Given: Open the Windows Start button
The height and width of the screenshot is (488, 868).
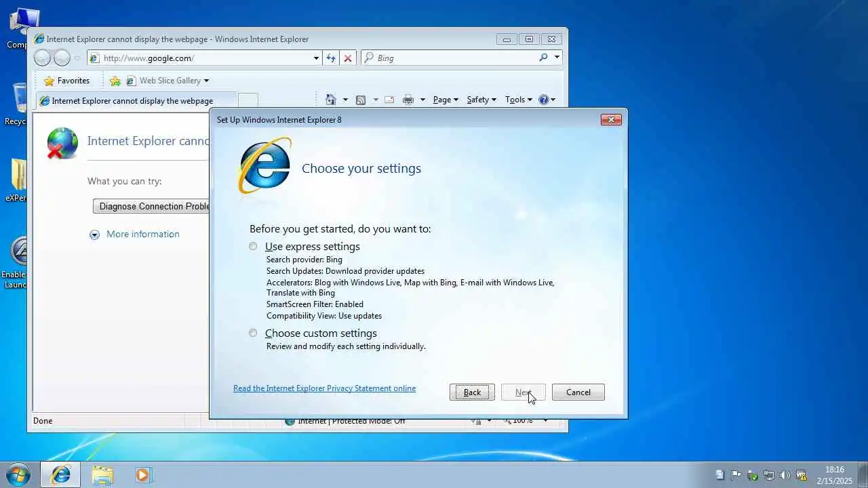Looking at the screenshot, I should [18, 474].
